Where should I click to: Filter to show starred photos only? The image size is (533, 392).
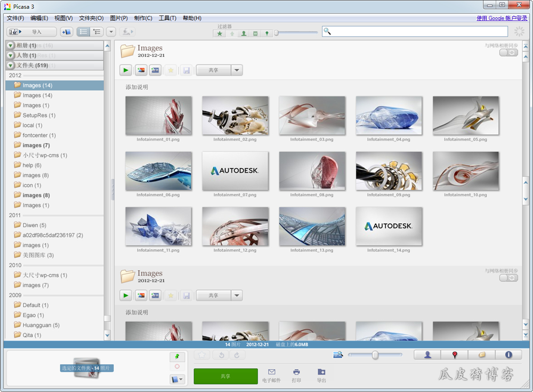coord(220,34)
